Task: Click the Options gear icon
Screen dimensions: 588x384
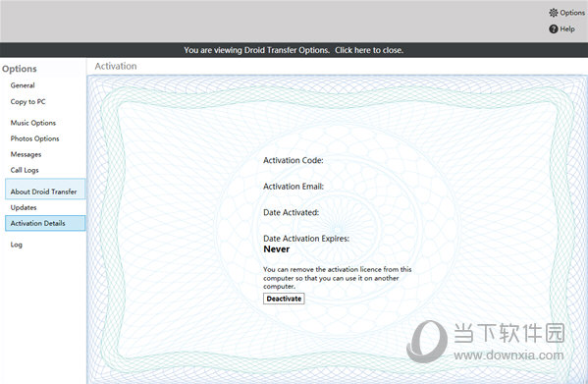Action: click(x=553, y=13)
